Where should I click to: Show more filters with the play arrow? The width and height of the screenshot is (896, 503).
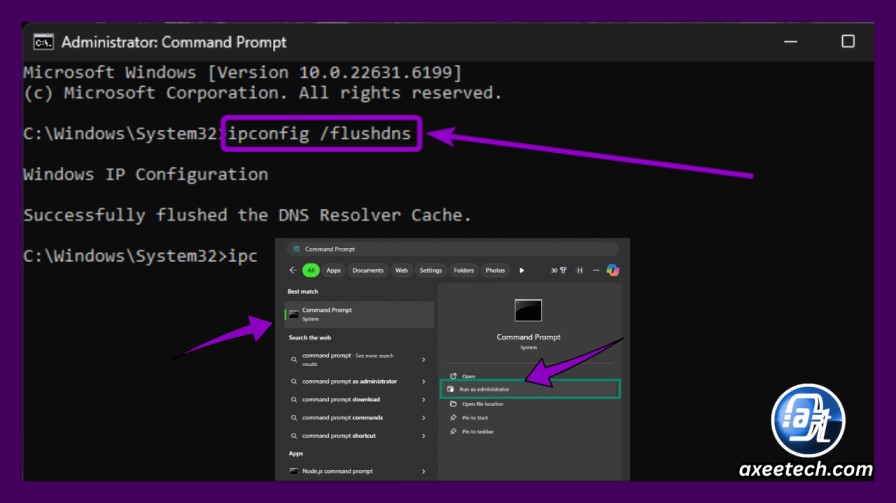(522, 270)
